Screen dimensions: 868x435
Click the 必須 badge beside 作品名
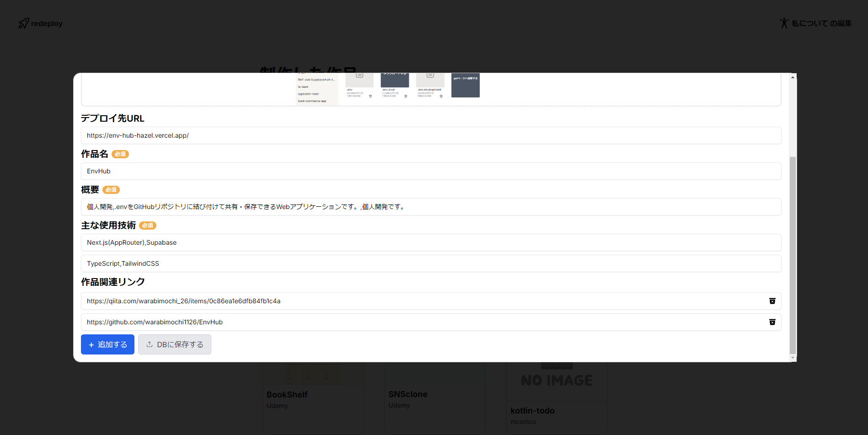coord(120,154)
